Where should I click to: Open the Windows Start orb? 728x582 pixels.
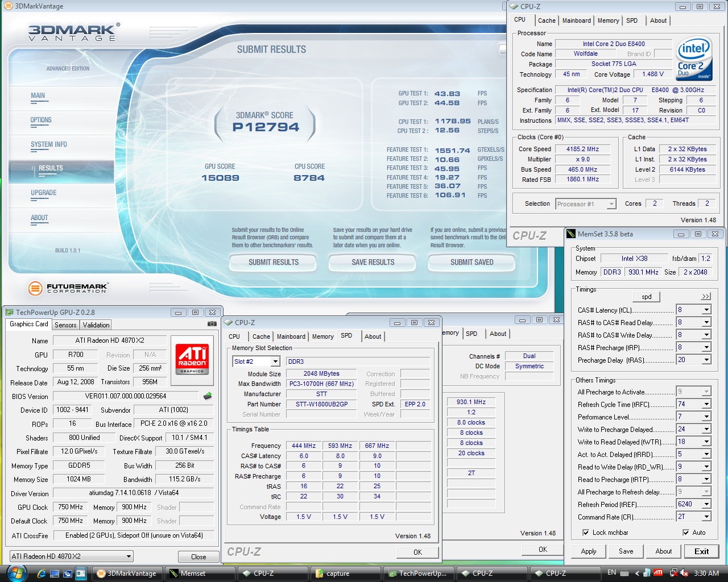coord(16,573)
